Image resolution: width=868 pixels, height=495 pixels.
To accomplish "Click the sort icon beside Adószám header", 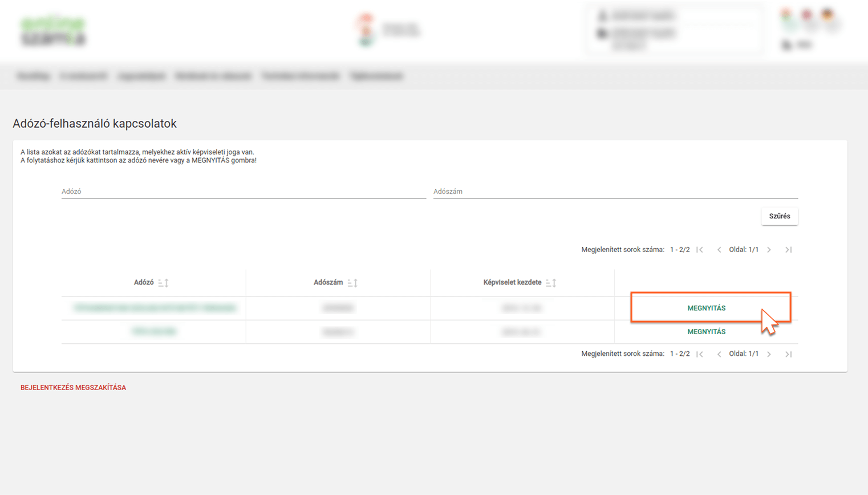I will [352, 283].
